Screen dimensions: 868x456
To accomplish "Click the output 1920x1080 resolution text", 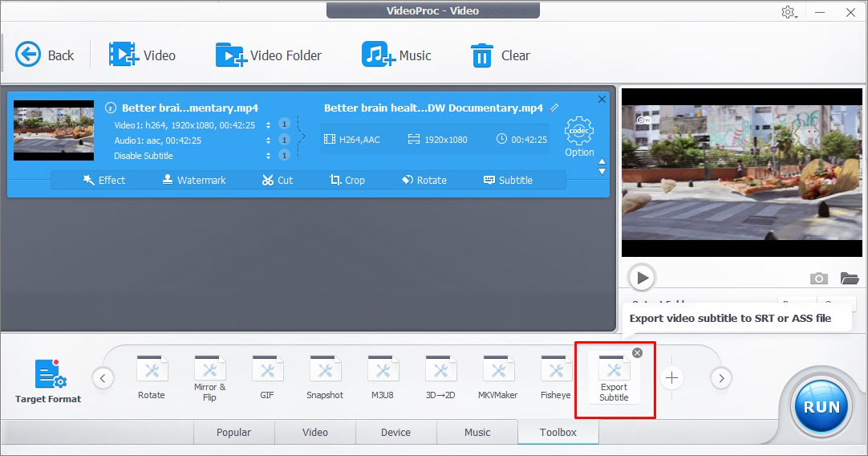I will coord(445,140).
